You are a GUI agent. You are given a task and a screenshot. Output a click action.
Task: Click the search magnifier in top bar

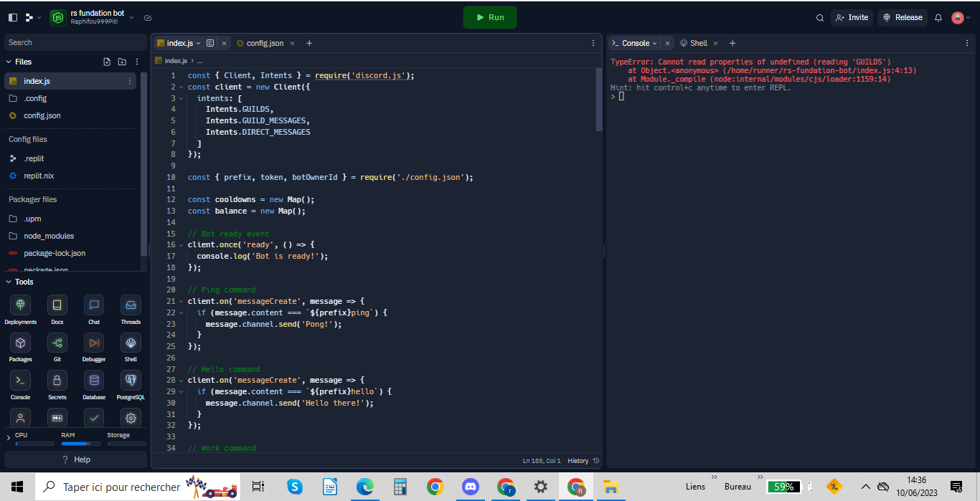coord(820,18)
